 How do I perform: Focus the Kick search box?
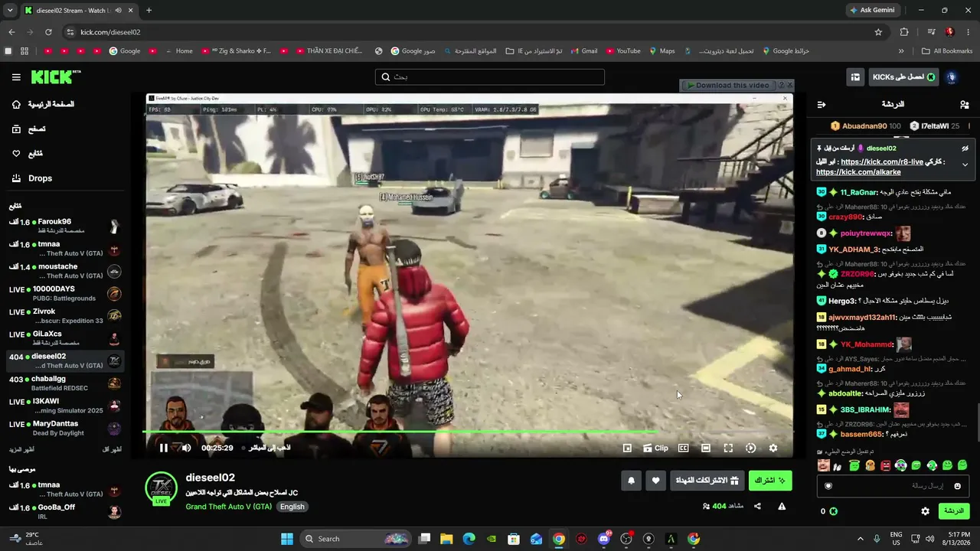pos(490,77)
